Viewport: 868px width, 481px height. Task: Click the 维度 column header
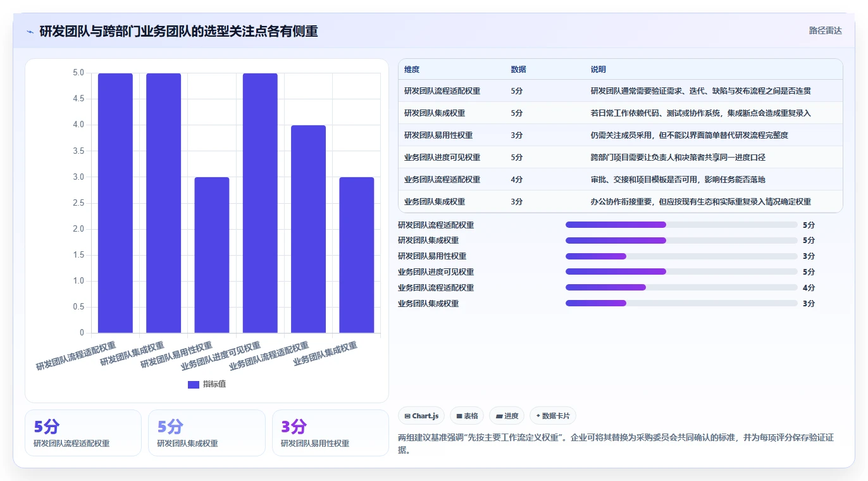[x=412, y=70]
